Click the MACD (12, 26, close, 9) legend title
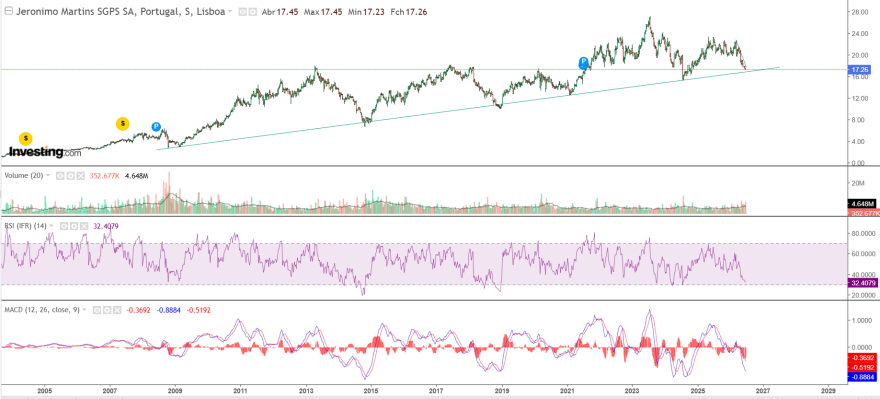Viewport: 880px width, 399px height. 42,309
